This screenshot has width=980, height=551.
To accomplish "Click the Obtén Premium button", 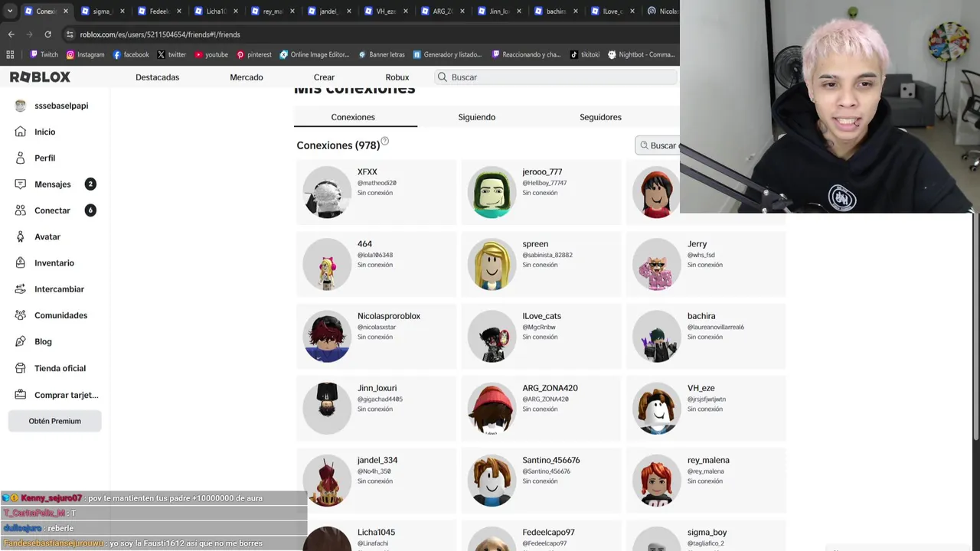I will coord(54,421).
